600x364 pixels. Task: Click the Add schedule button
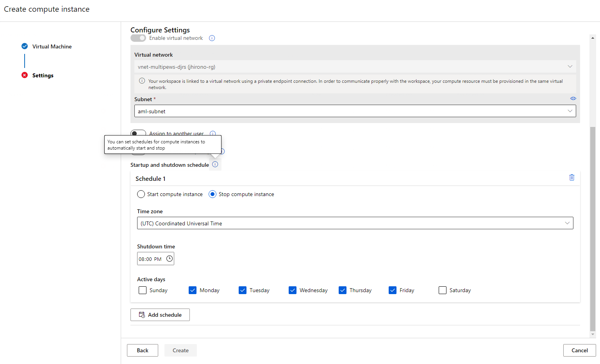pyautogui.click(x=160, y=314)
